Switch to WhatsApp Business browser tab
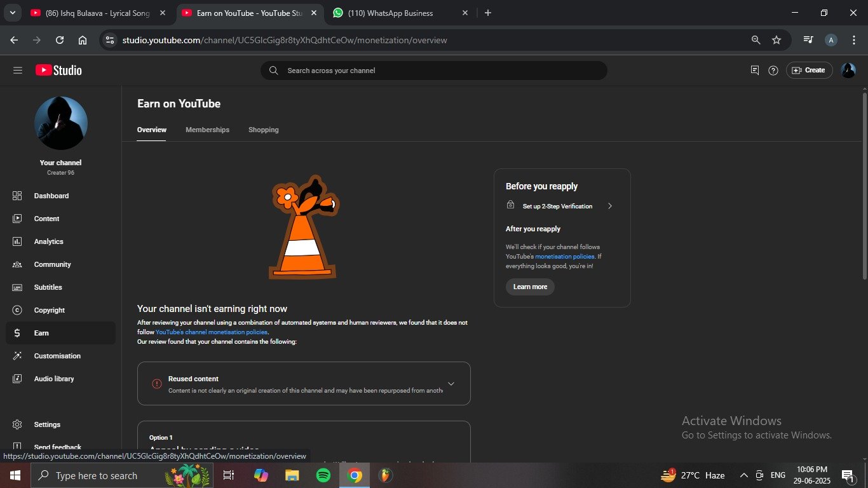 (x=400, y=13)
